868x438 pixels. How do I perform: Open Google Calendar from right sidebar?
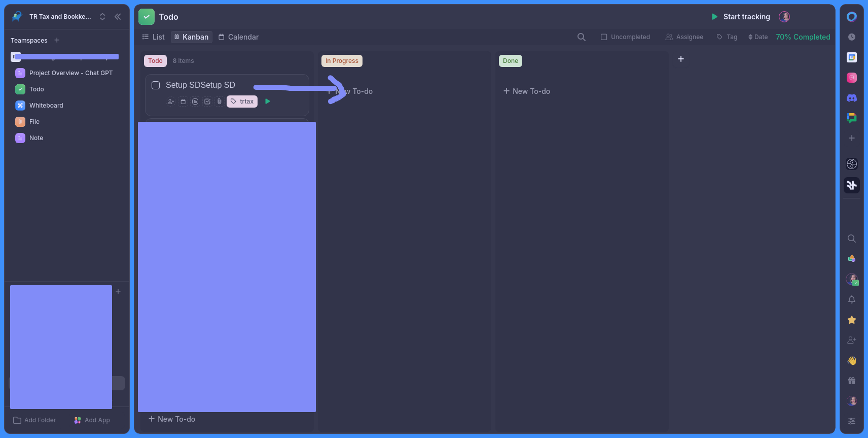point(852,57)
